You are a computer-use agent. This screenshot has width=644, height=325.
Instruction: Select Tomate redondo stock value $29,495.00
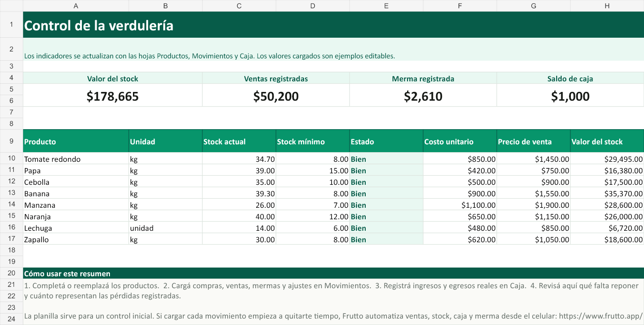tap(607, 159)
